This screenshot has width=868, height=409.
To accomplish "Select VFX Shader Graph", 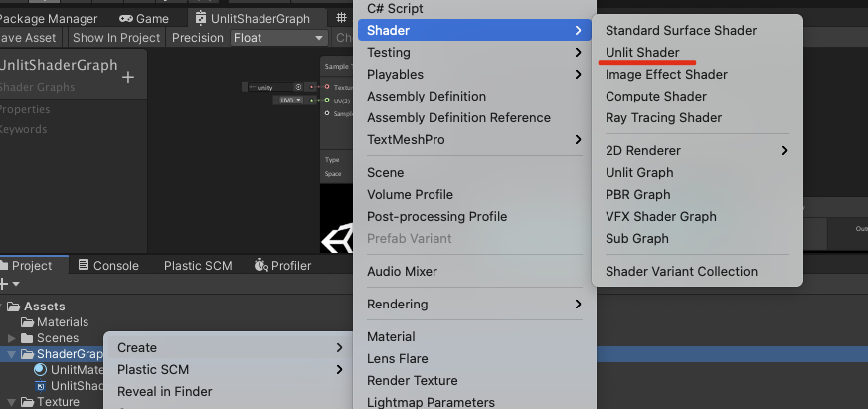I will pyautogui.click(x=661, y=216).
